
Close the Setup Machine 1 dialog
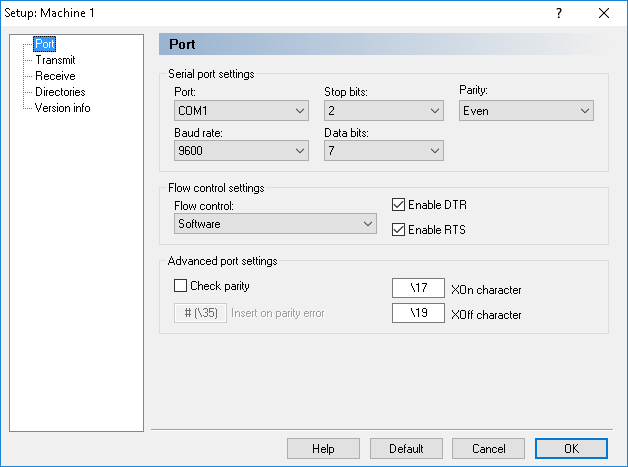coord(604,13)
